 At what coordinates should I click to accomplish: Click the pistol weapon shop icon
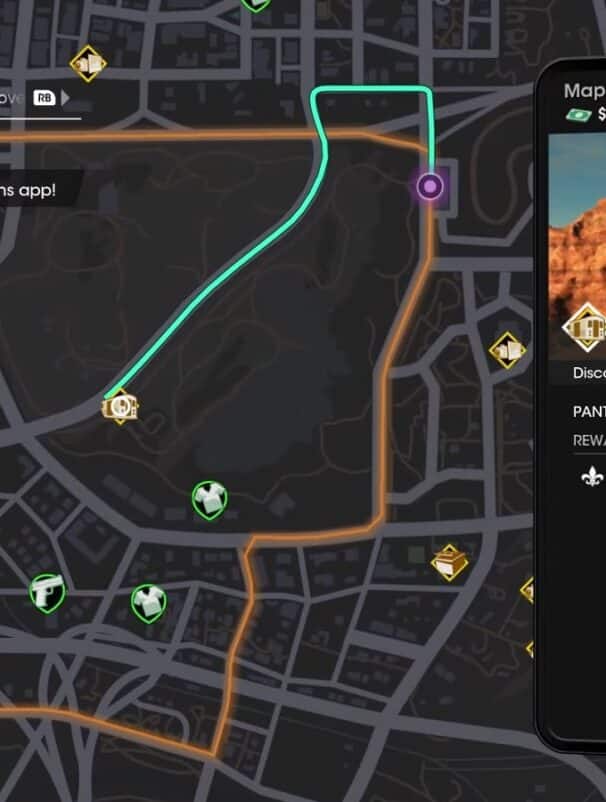pos(47,593)
